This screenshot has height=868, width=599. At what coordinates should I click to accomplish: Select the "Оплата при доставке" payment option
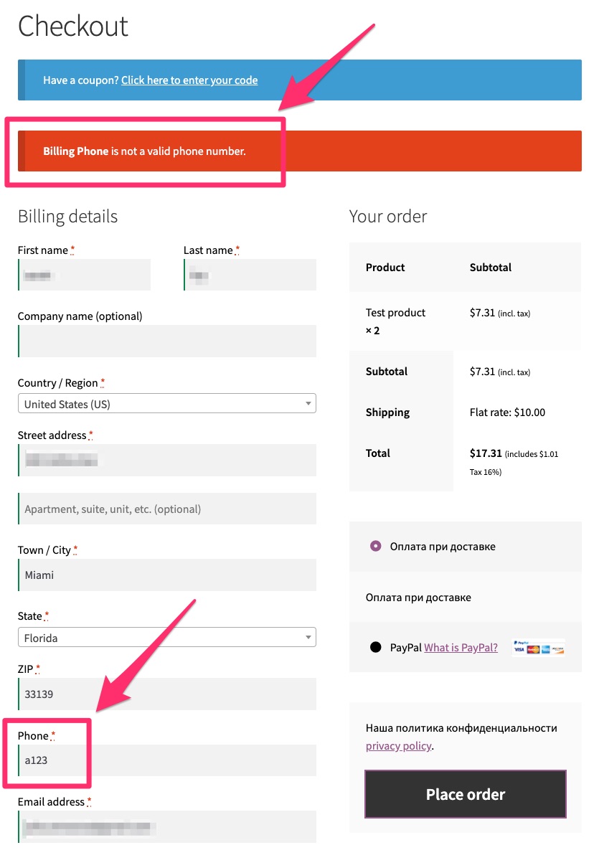coord(375,546)
